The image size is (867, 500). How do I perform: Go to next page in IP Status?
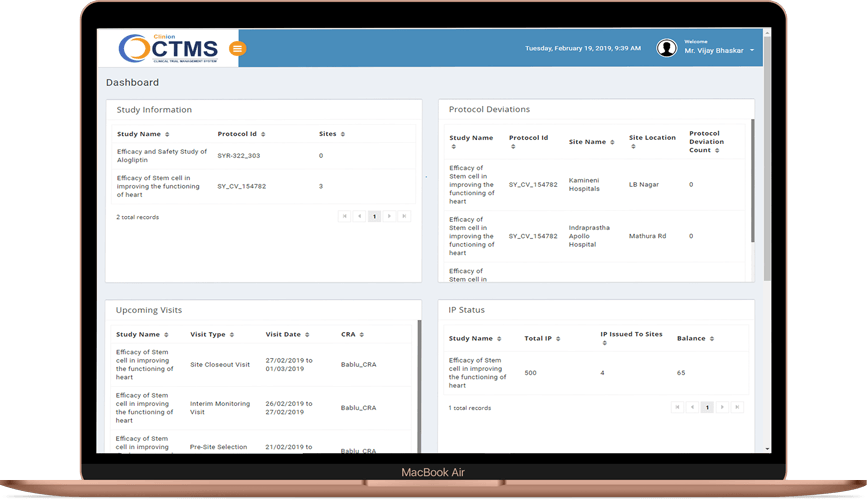click(722, 407)
